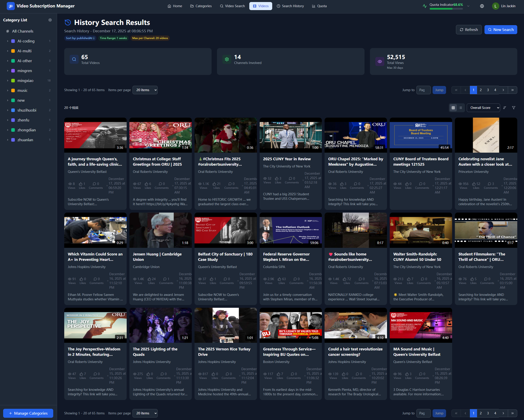
Task: Click views eye icon on 2025 CUNY Year in Review
Action: pyautogui.click(x=265, y=178)
